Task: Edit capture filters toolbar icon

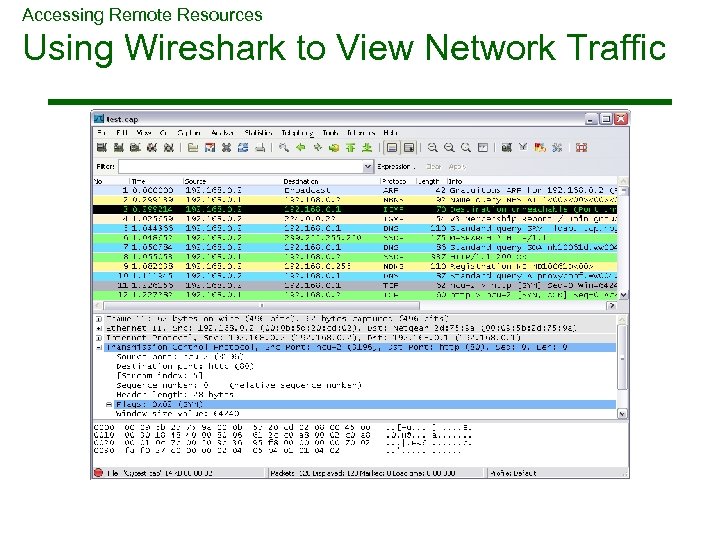Action: (x=506, y=147)
